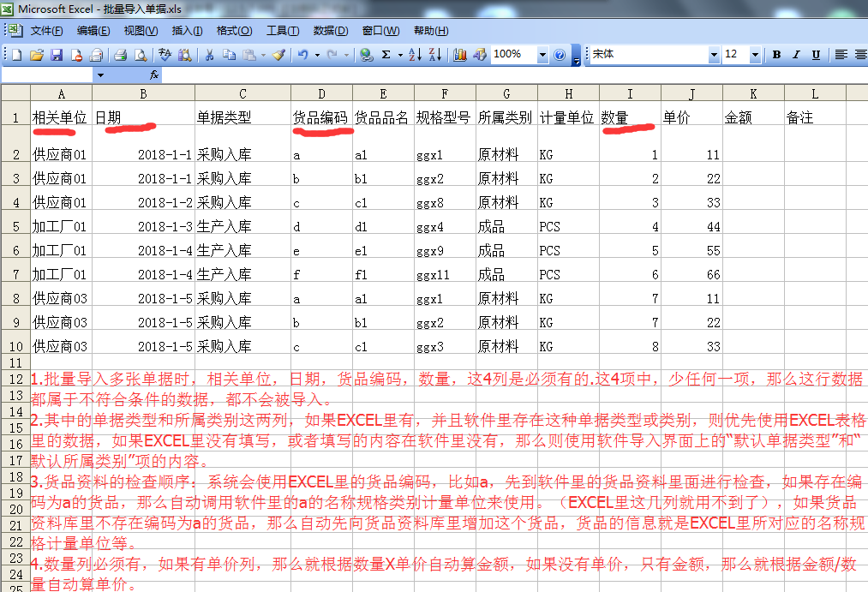Sort ascending with the A-Z icon
The image size is (868, 592).
tap(414, 55)
